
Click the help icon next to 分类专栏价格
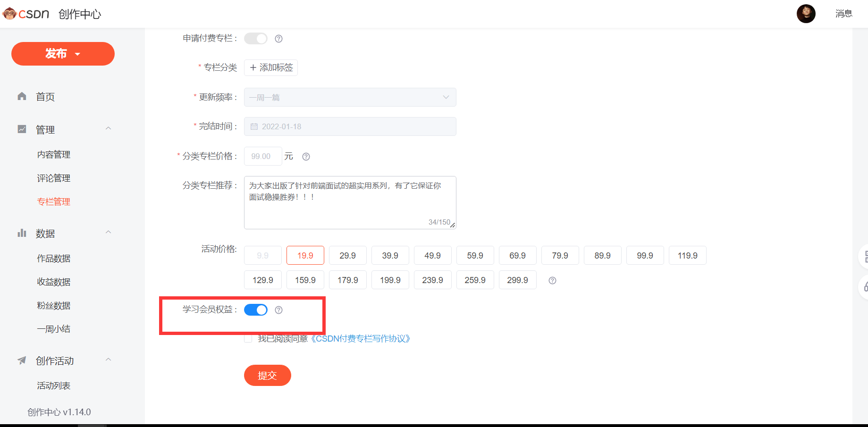306,156
